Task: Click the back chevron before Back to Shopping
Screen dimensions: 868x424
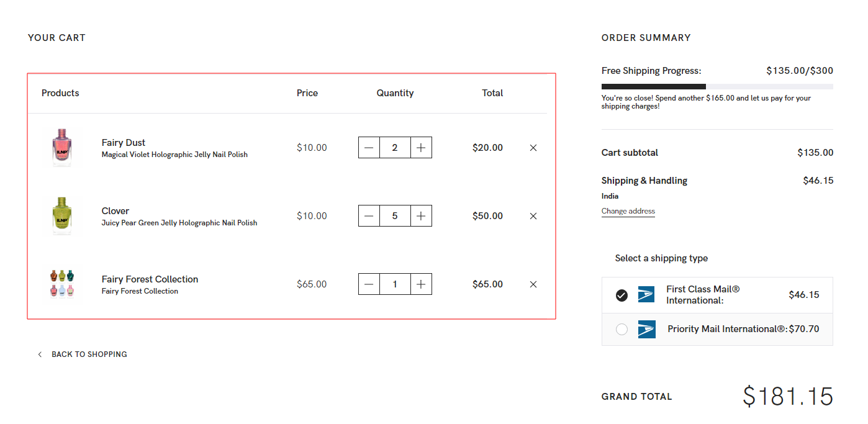Action: [x=40, y=354]
